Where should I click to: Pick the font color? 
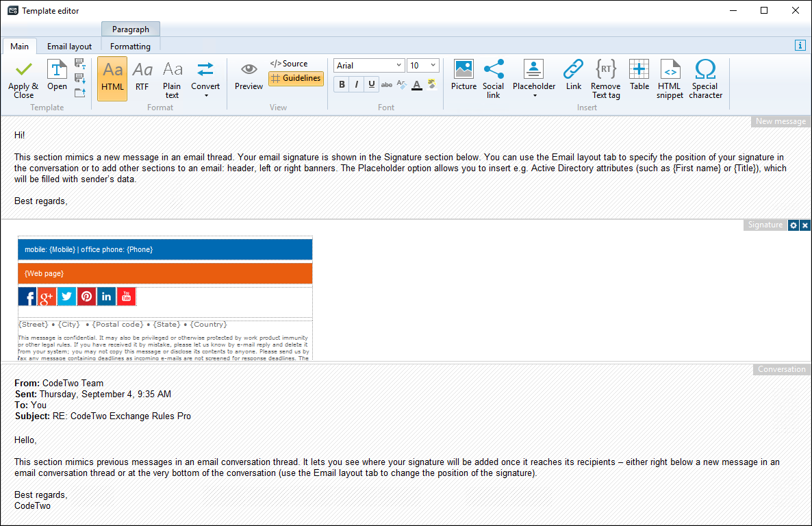(417, 84)
